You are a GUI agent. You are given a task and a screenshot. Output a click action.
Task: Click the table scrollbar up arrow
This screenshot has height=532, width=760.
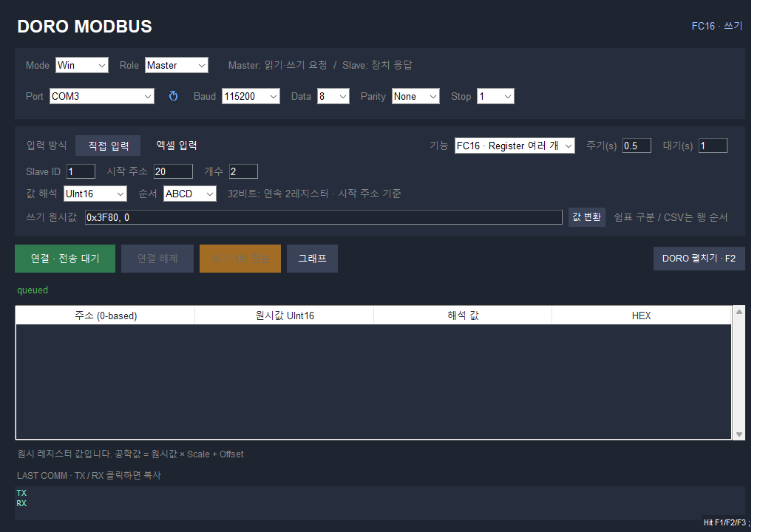tap(739, 312)
